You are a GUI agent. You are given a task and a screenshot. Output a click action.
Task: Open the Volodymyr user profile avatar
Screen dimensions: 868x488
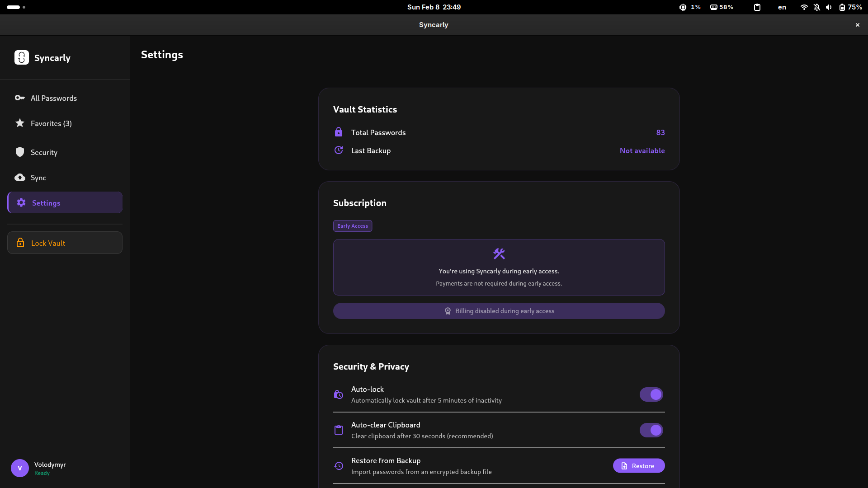pos(19,468)
